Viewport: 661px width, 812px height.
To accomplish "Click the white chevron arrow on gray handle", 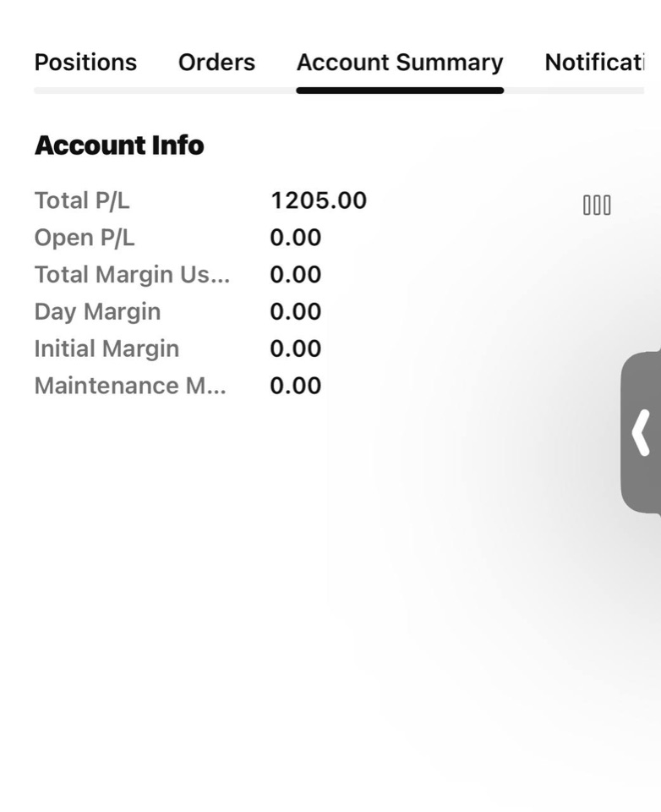I will pos(641,433).
